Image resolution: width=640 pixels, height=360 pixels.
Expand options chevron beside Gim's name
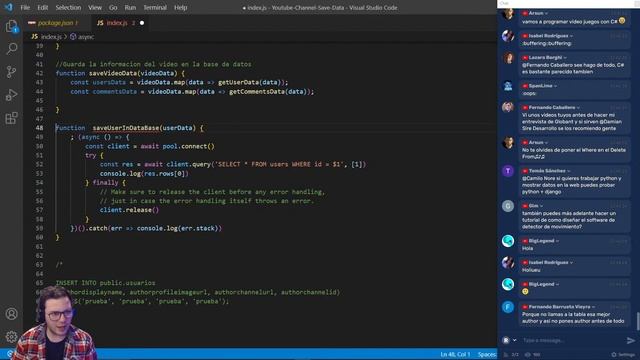542,206
